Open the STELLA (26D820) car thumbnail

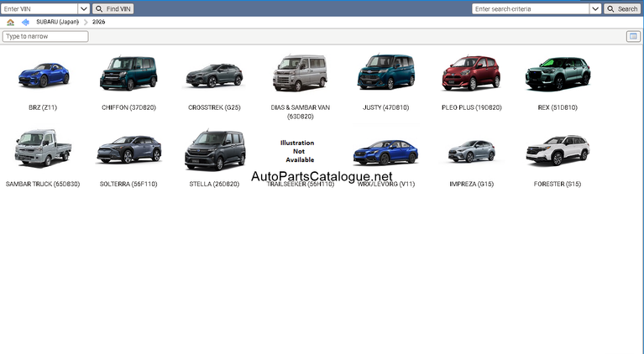pos(215,149)
